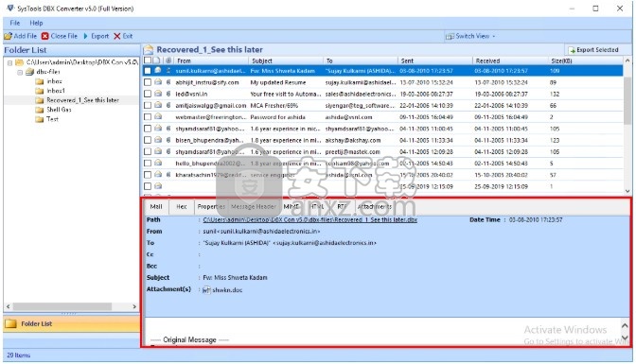Image resolution: width=636 pixels, height=364 pixels.
Task: Open the file path link to Recovered_1_See this later.dbx
Action: (309, 219)
